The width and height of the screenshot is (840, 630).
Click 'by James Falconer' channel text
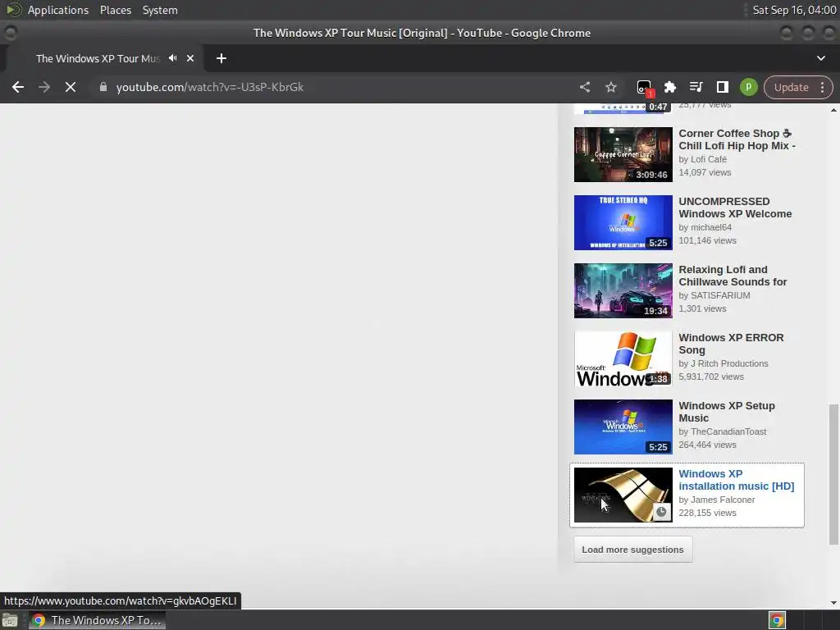point(716,500)
